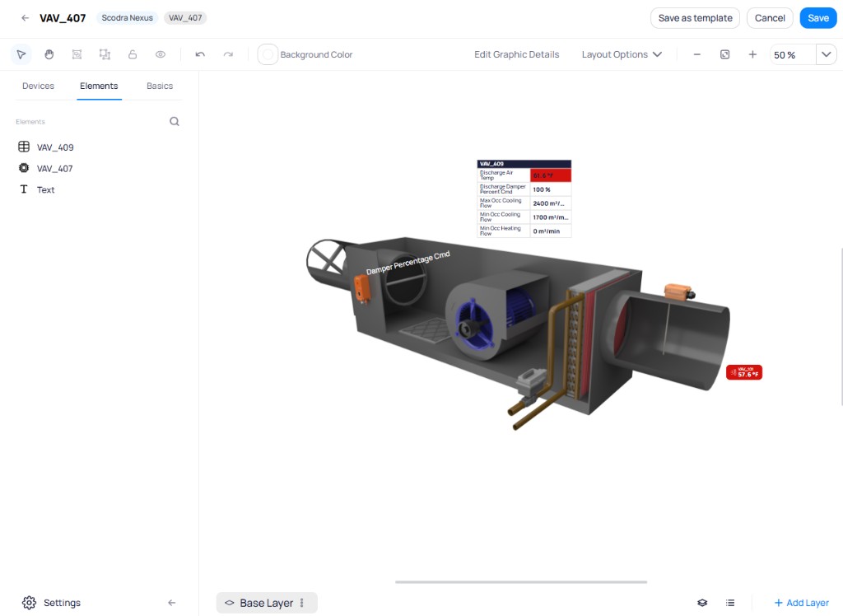Click the layers stack icon
This screenshot has width=843, height=616.
tap(702, 603)
